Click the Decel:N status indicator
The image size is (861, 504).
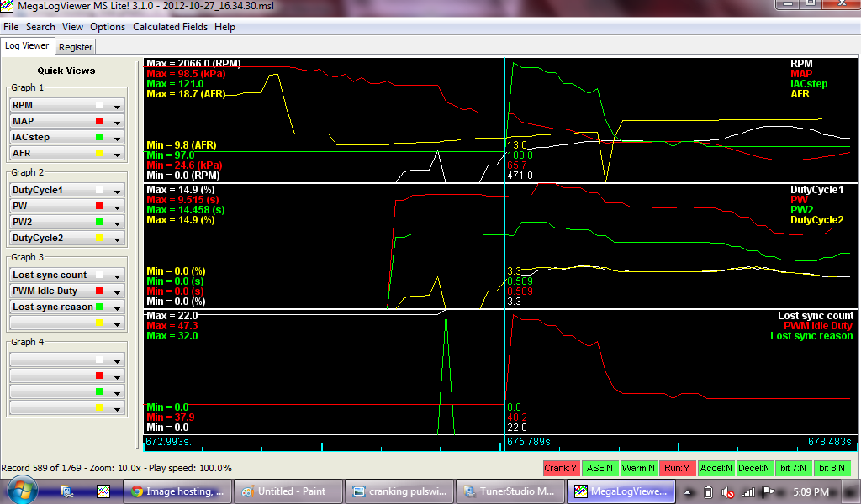(x=754, y=468)
